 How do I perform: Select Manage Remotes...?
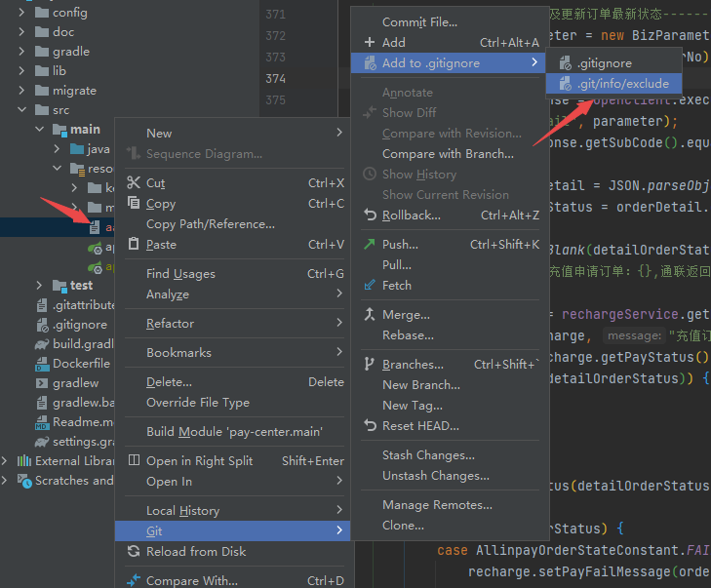450,504
